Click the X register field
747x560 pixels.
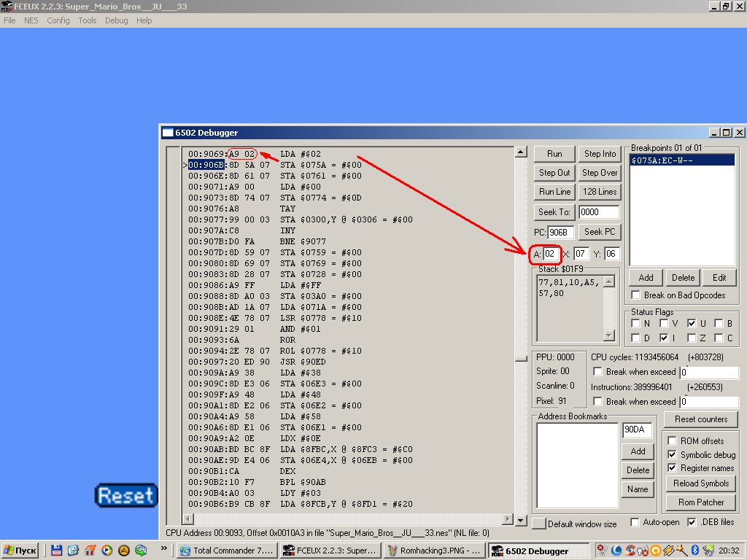(581, 254)
